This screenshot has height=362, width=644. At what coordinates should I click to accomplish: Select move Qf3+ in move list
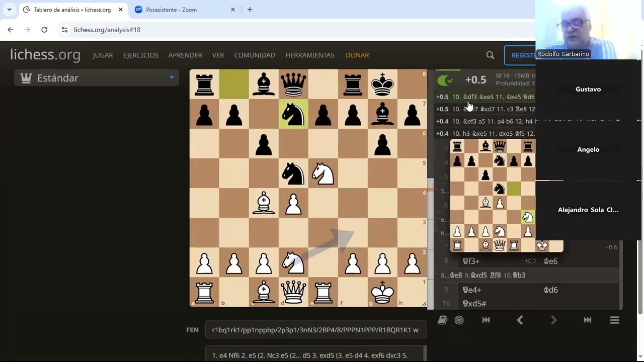(x=471, y=261)
